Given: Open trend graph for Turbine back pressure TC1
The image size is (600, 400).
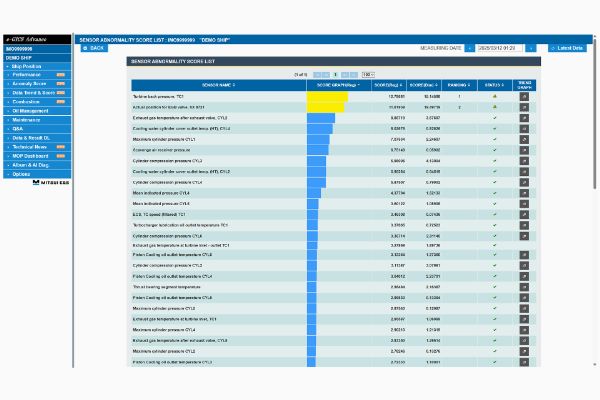Looking at the screenshot, I should (x=523, y=97).
